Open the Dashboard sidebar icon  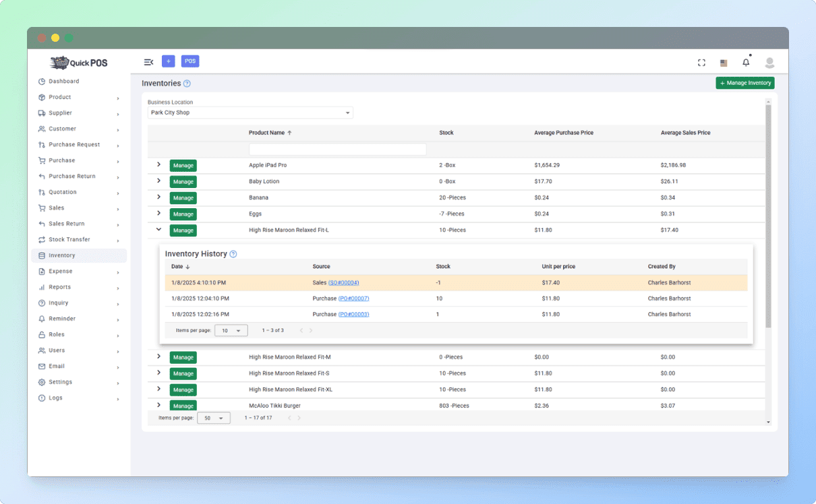pyautogui.click(x=42, y=82)
